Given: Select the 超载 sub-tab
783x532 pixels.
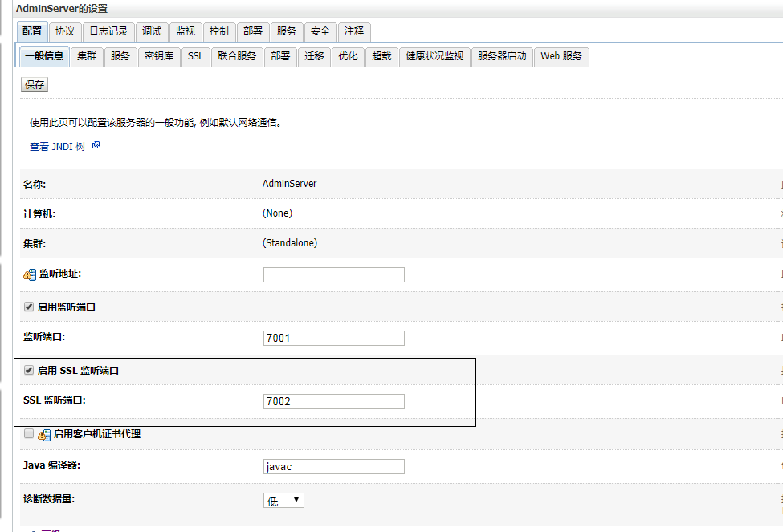Looking at the screenshot, I should (x=381, y=56).
